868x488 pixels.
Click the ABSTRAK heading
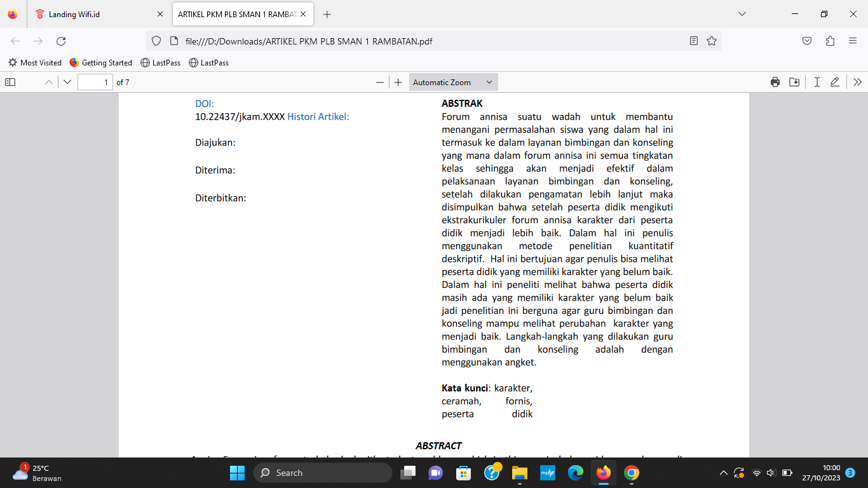click(x=462, y=104)
